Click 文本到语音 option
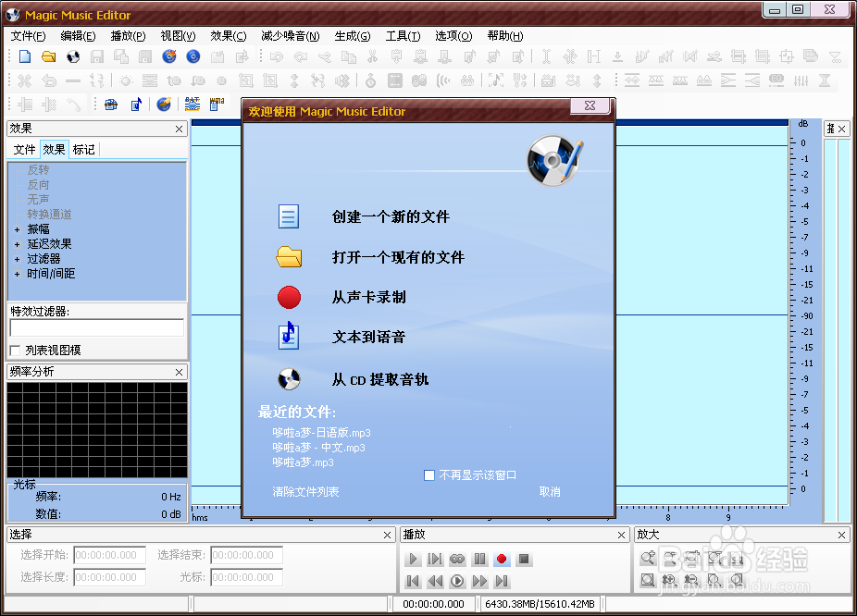This screenshot has height=616, width=857. point(369,337)
